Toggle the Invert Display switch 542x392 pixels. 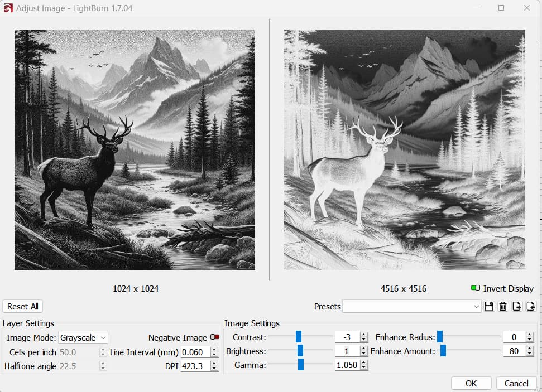(x=475, y=288)
